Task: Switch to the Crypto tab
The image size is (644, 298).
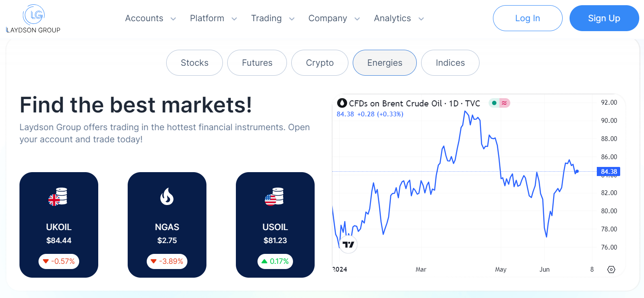Action: [x=320, y=63]
